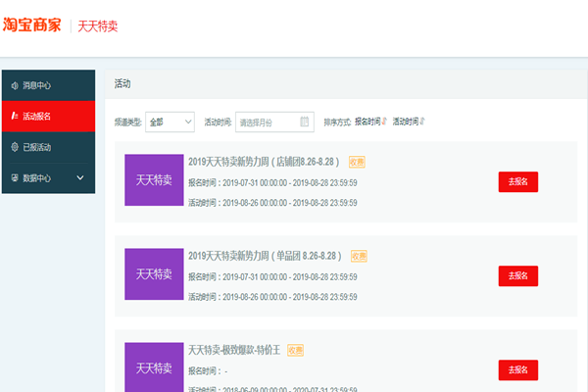Click the sort arrow beside 报名时间
This screenshot has width=588, height=392.
tap(384, 122)
